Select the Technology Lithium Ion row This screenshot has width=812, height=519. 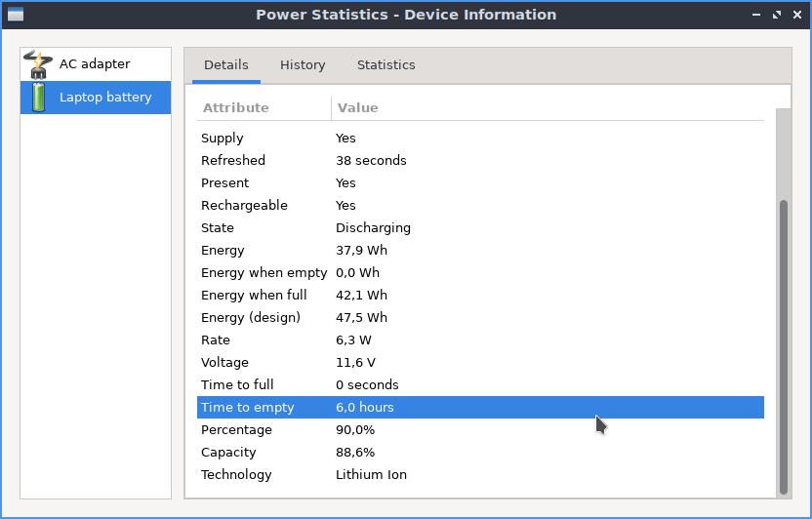480,474
